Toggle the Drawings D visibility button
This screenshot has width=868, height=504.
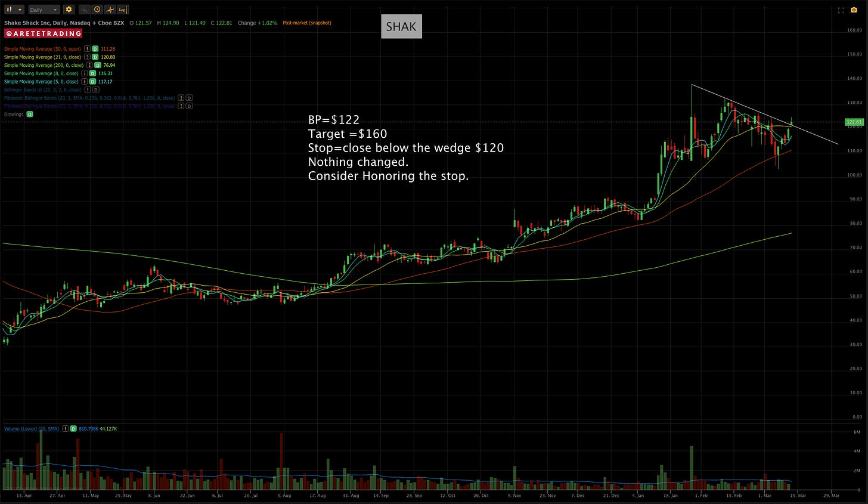click(30, 115)
